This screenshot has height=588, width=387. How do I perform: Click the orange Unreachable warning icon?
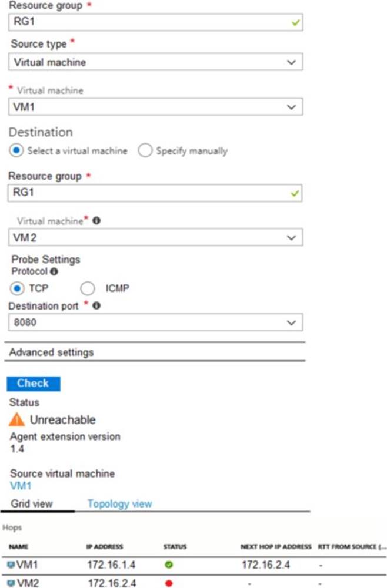click(x=17, y=419)
